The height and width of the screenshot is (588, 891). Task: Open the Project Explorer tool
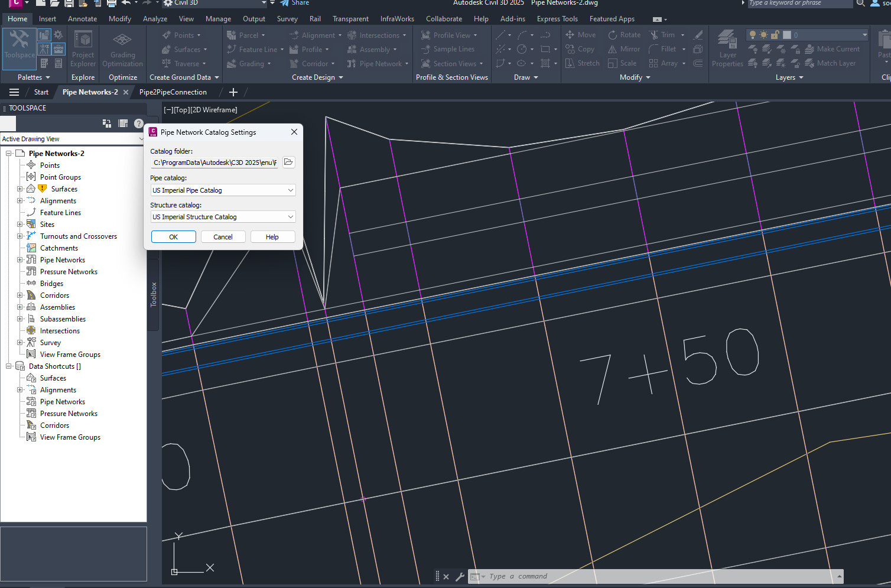pyautogui.click(x=83, y=48)
